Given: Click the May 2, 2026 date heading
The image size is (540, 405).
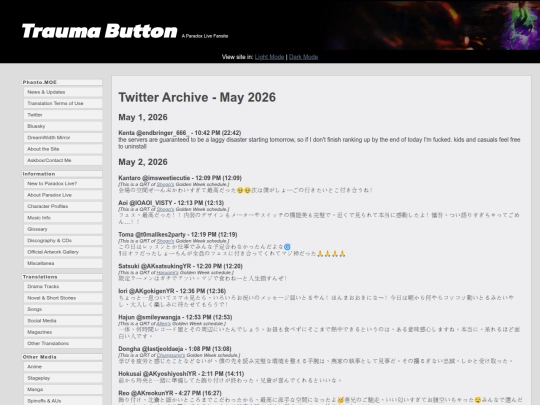Looking at the screenshot, I should point(143,162).
